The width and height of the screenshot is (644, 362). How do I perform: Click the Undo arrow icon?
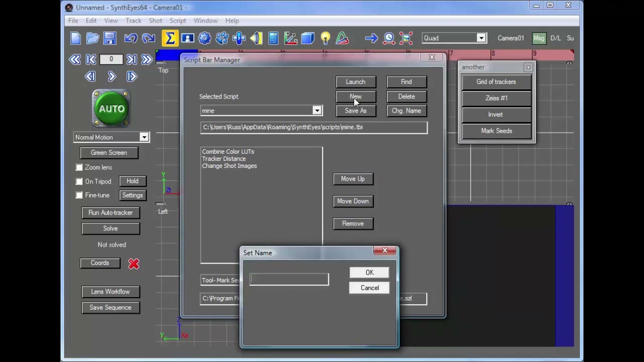pos(131,38)
